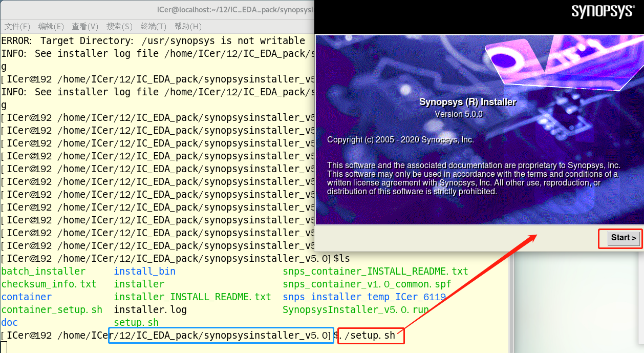Click the terminal cursor block
This screenshot has width=644, height=353.
[4, 347]
